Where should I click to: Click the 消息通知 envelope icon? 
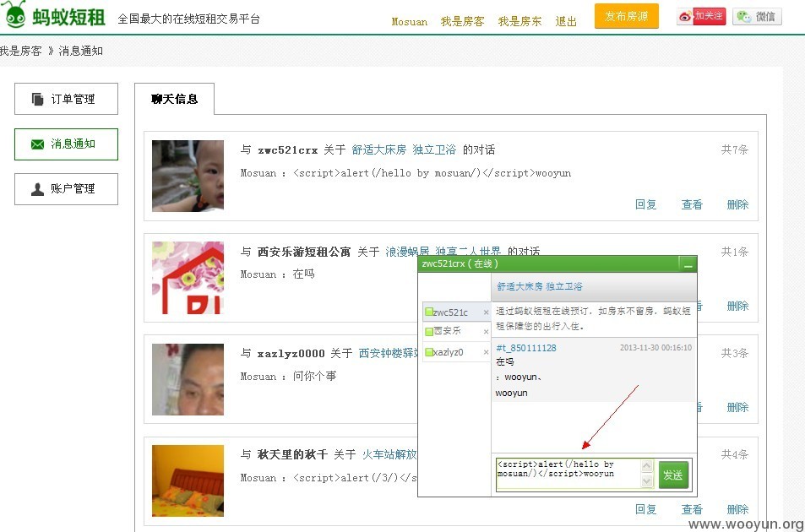(x=37, y=144)
